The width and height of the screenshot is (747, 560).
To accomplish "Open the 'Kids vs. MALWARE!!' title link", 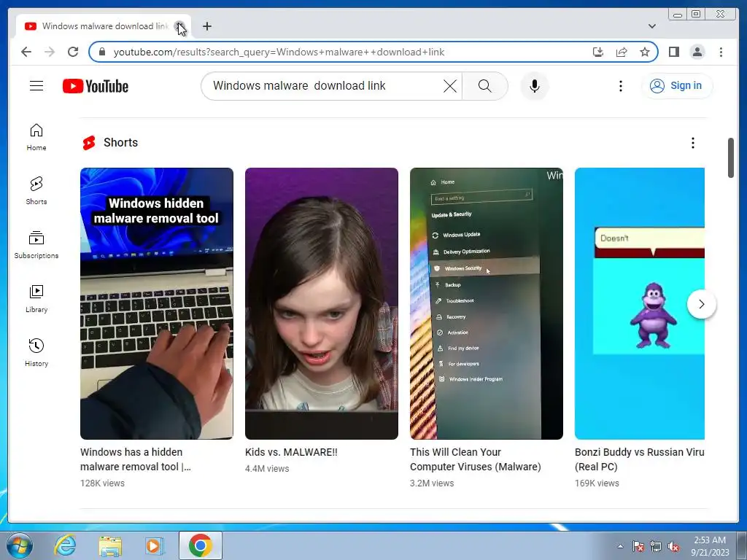I will tap(291, 452).
